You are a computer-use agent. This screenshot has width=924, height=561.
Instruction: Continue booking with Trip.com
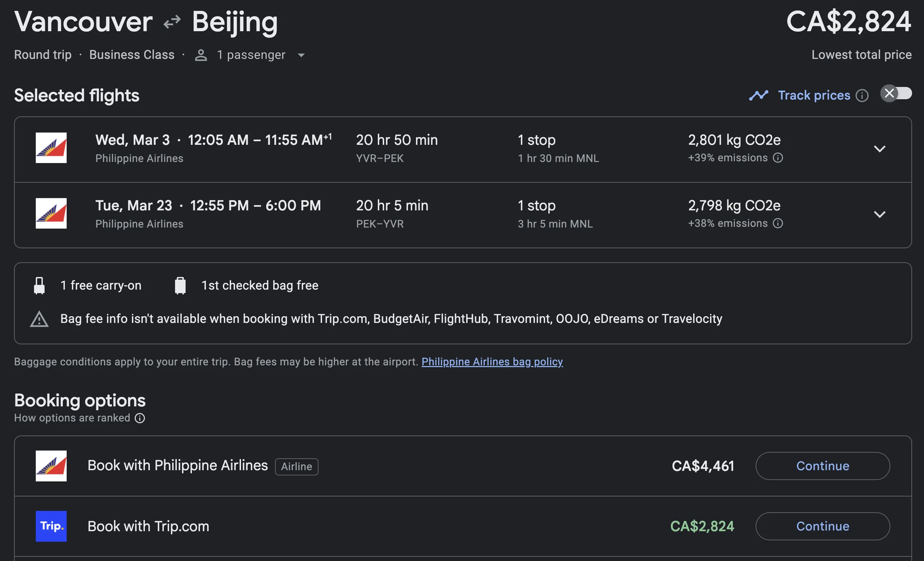tap(822, 526)
